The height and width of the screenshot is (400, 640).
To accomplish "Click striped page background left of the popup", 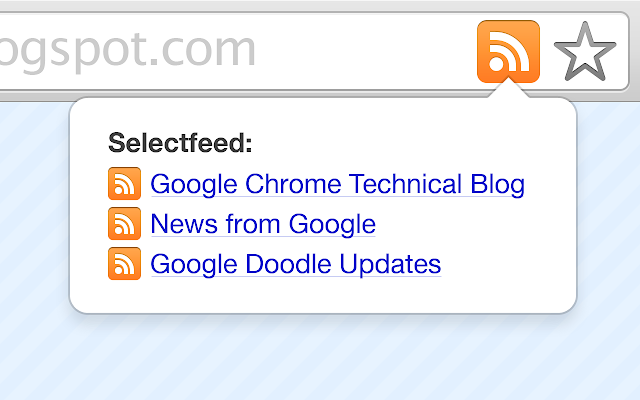I will pyautogui.click(x=34, y=220).
